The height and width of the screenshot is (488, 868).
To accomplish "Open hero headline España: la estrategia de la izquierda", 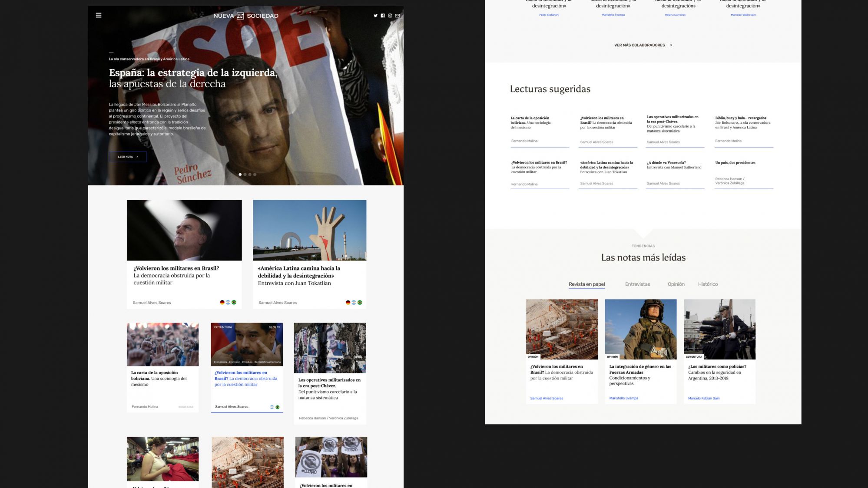I will coord(193,78).
